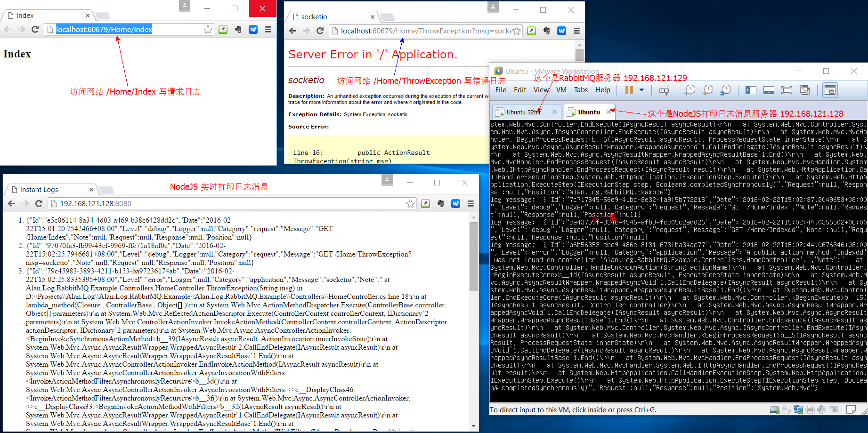Revert to previous snapshot in VMware toolbar
Viewport: 868px width, 433px height.
[x=708, y=90]
